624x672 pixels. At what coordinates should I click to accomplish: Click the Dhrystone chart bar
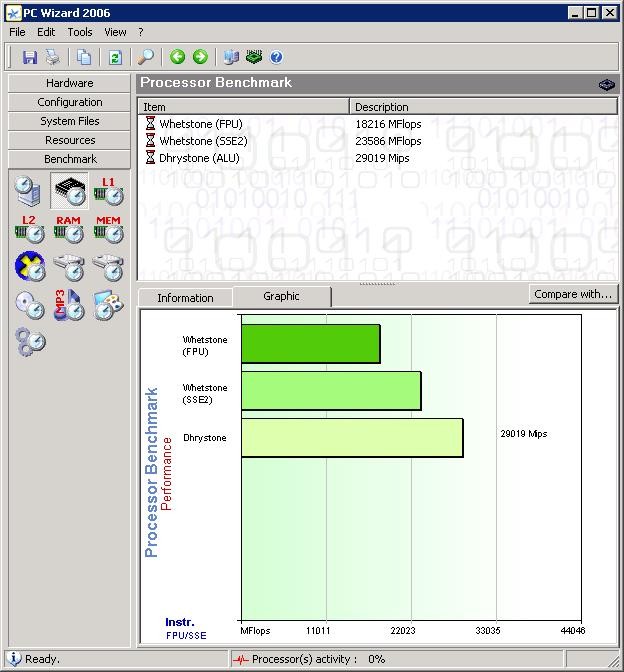[x=352, y=438]
